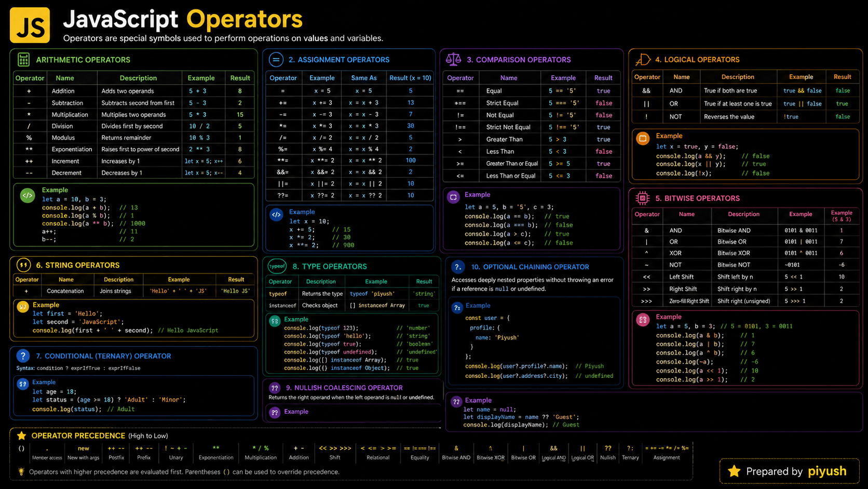Viewport: 868px width, 489px height.
Task: Click the equals-sign icon beside Assignment Operators
Action: pos(276,60)
